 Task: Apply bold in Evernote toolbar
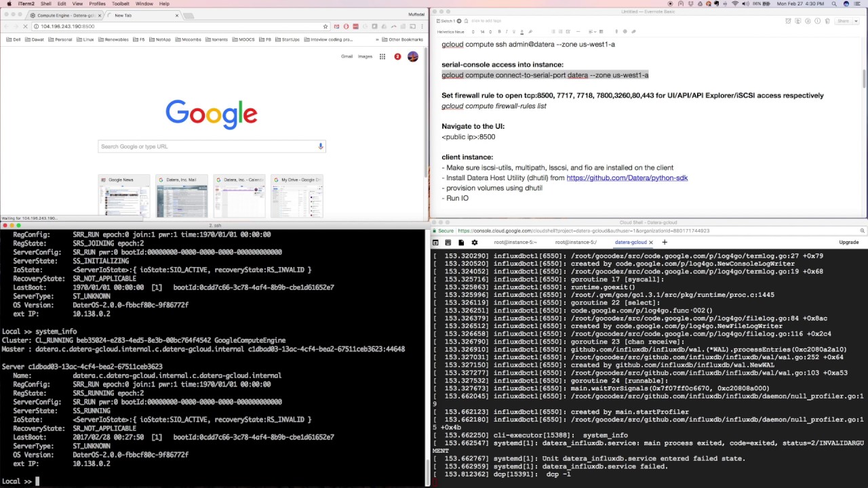pyautogui.click(x=499, y=31)
